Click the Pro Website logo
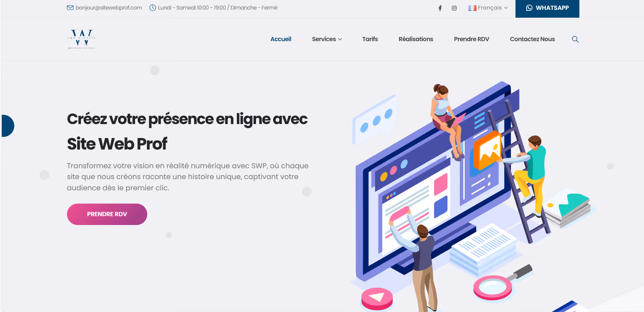The height and width of the screenshot is (312, 644). coord(82,39)
